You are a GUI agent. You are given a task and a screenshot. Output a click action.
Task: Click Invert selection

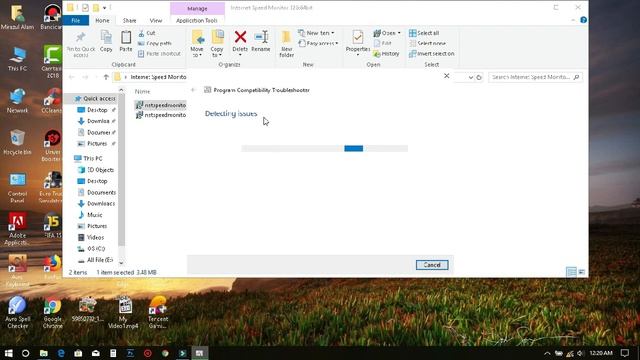pyautogui.click(x=431, y=53)
